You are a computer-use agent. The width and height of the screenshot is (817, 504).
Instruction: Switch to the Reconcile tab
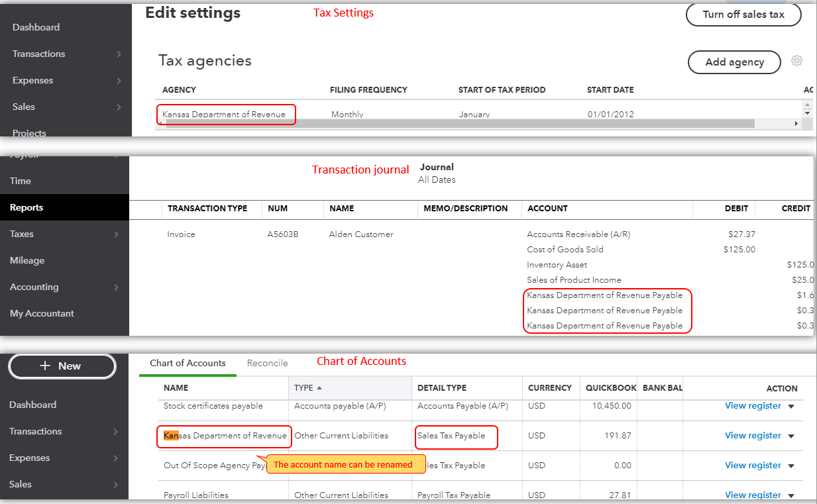(268, 363)
